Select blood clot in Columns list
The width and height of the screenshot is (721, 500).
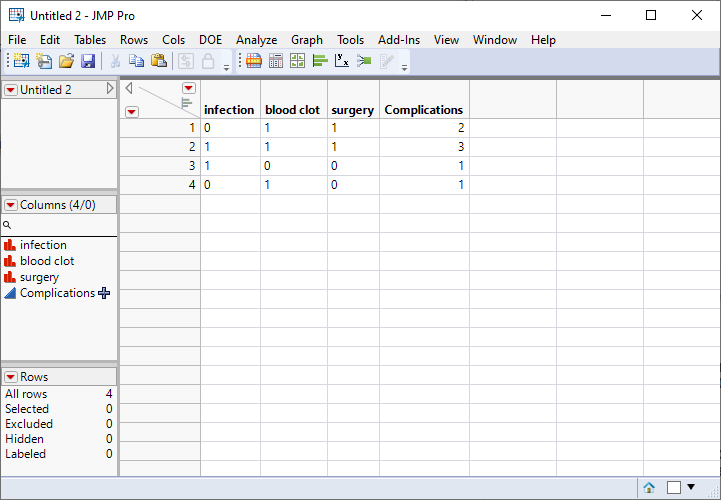(47, 261)
